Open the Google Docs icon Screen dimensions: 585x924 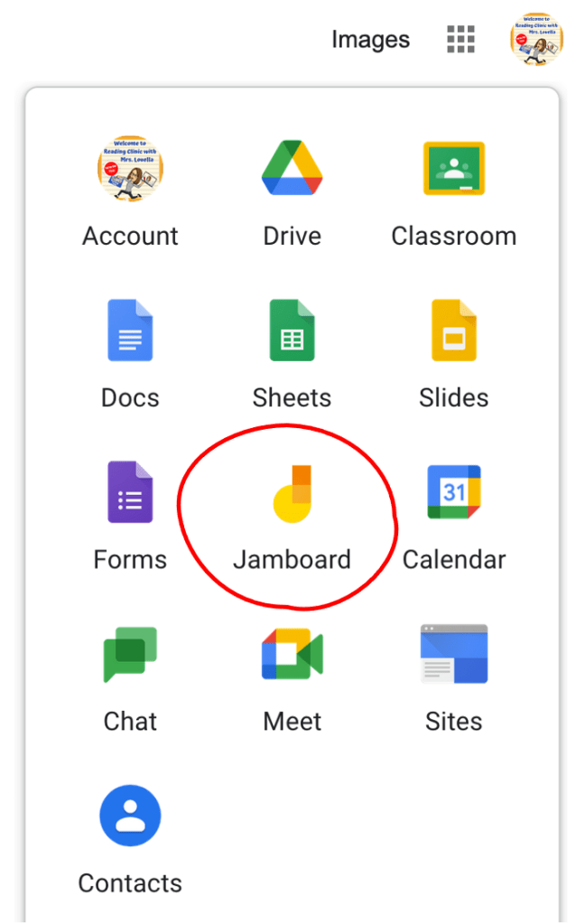(x=130, y=331)
